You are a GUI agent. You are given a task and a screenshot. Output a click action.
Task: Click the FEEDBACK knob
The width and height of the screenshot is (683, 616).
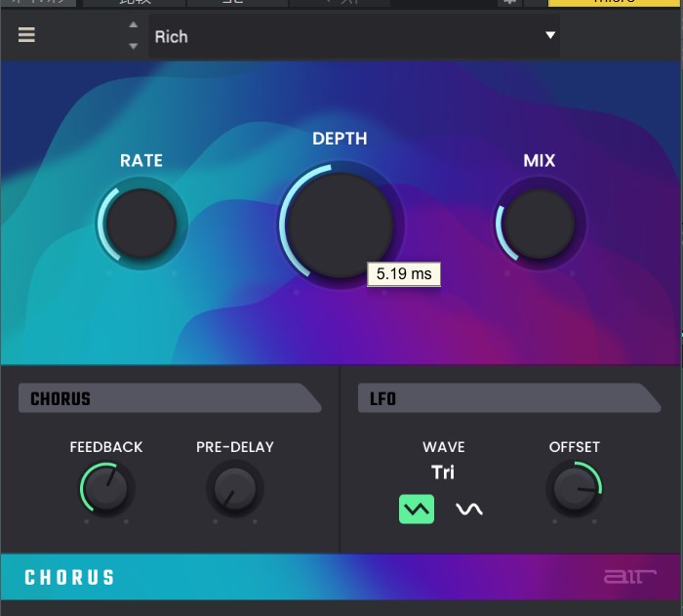click(x=106, y=489)
